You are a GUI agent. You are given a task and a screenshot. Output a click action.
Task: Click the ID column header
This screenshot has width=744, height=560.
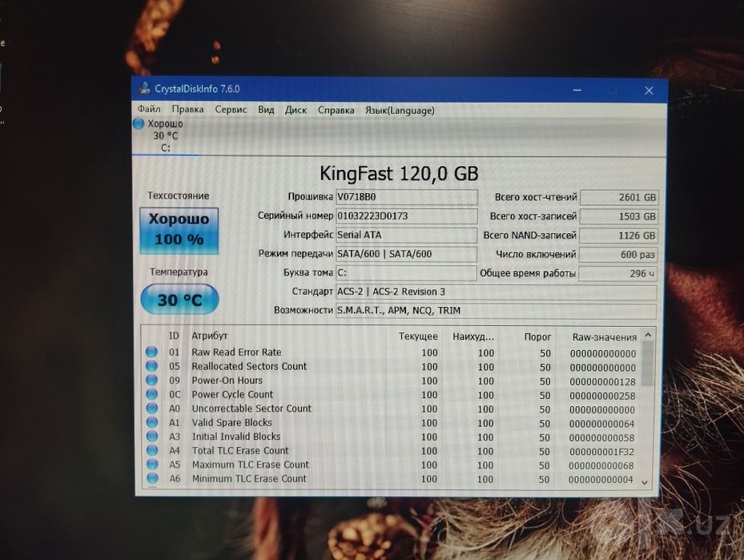(174, 336)
